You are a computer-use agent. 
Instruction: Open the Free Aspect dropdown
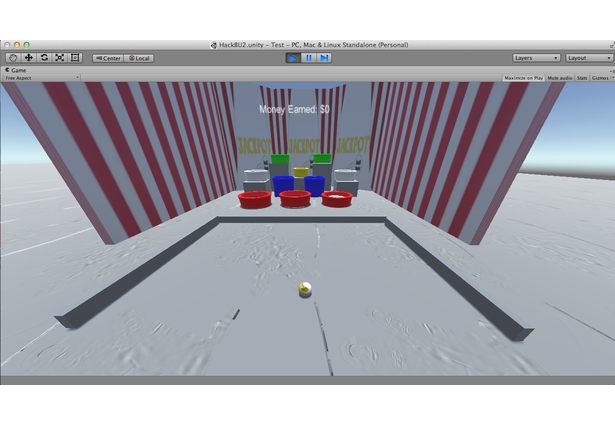41,78
